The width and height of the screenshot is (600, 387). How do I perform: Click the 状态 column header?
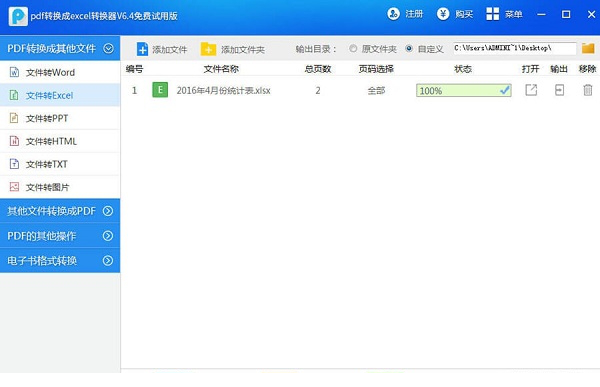point(463,69)
